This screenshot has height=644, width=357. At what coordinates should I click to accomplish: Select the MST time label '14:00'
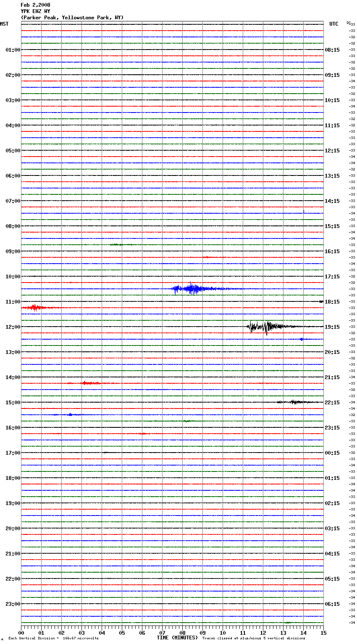[13, 377]
